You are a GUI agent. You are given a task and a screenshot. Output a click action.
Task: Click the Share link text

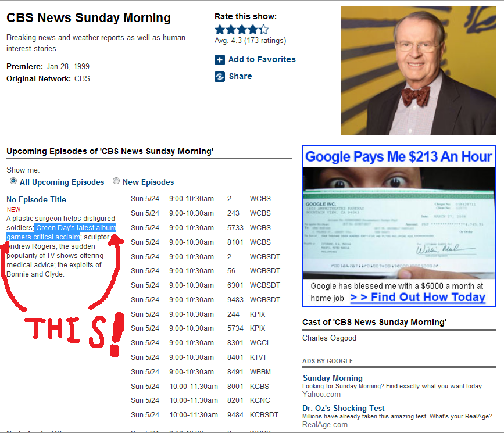[x=238, y=76]
